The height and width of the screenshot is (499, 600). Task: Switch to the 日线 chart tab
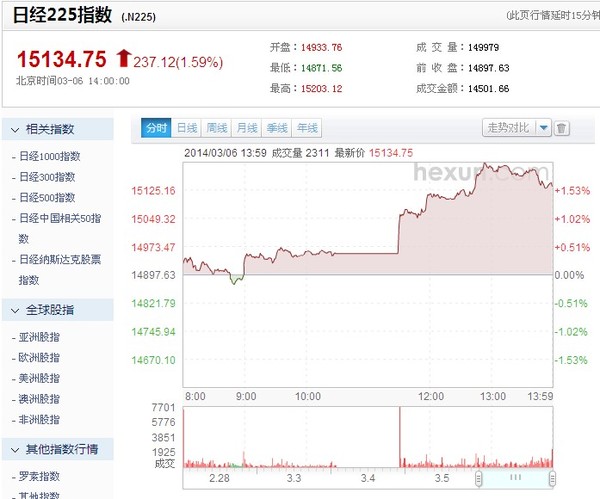pyautogui.click(x=187, y=128)
